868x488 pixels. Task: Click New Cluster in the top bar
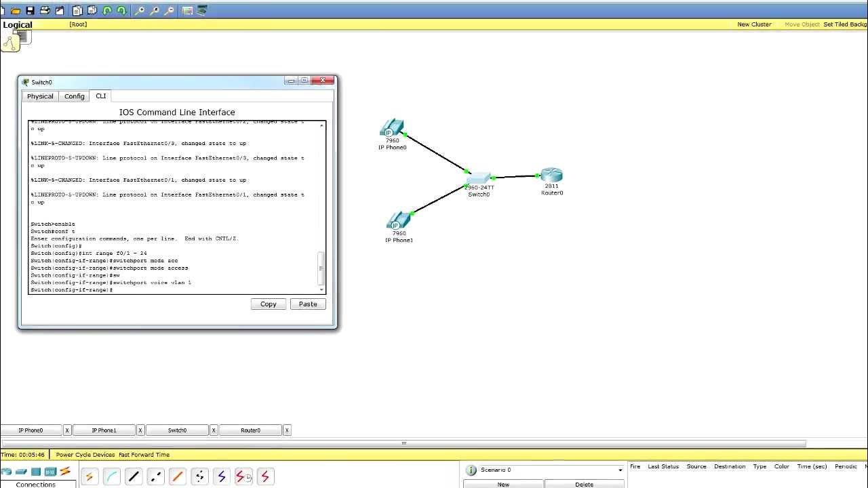[754, 24]
